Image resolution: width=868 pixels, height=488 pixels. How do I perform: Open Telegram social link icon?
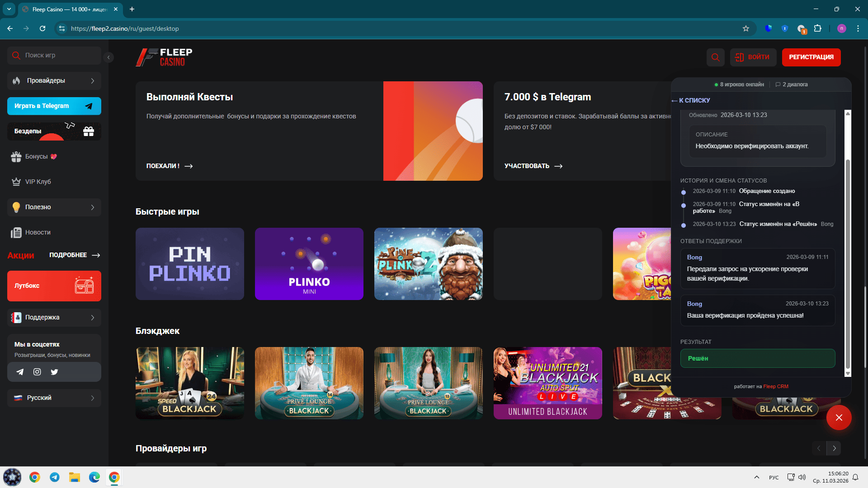pos(20,372)
